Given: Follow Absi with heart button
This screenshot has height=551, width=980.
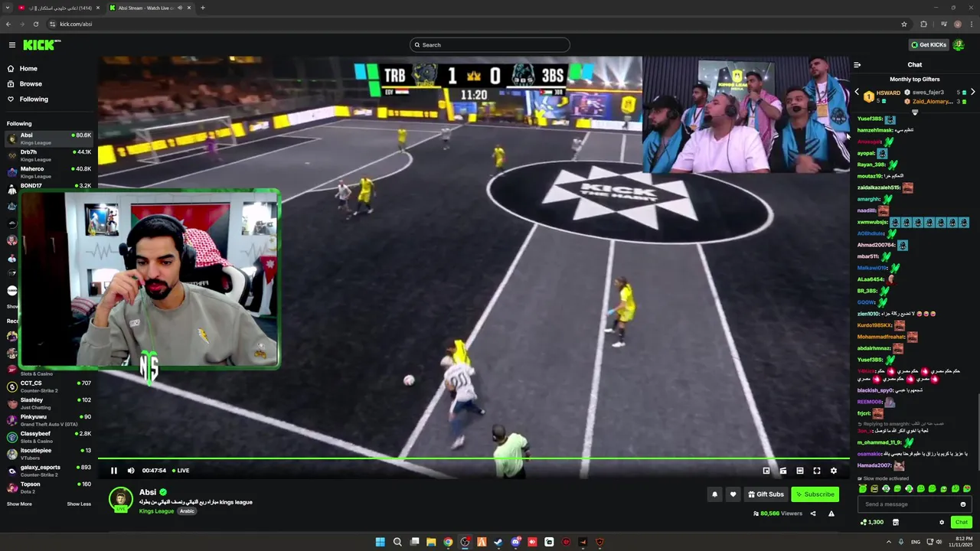Looking at the screenshot, I should pos(733,494).
